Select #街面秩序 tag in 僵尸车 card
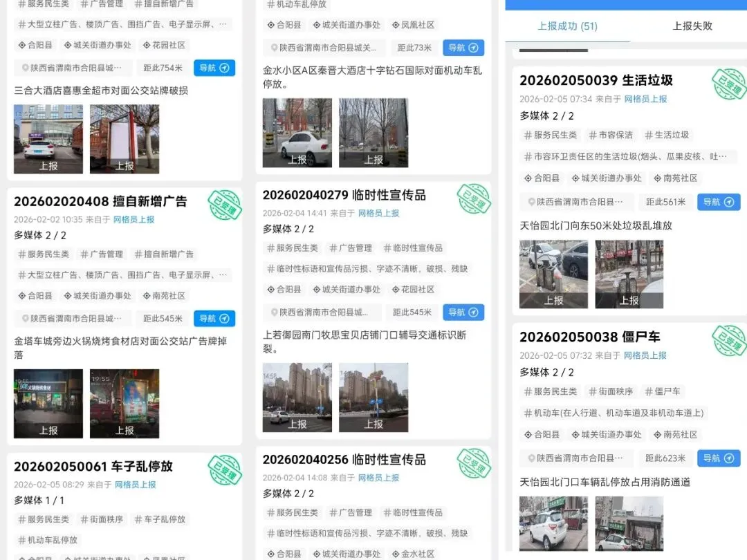This screenshot has width=747, height=560. click(611, 392)
